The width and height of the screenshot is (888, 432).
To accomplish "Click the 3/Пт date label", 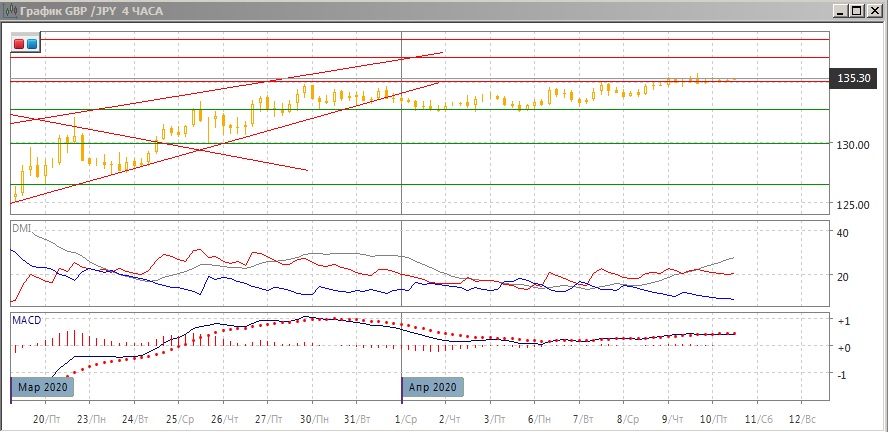I will pos(494,419).
